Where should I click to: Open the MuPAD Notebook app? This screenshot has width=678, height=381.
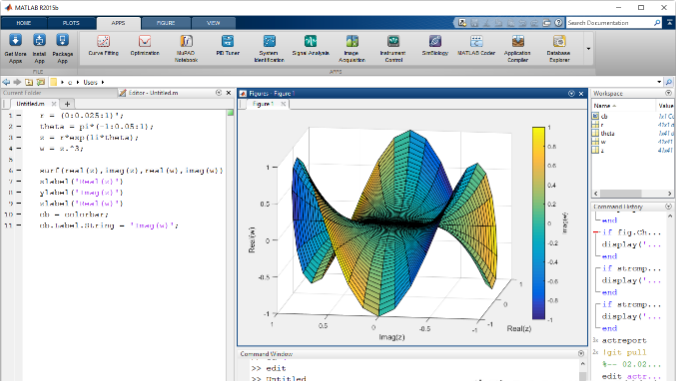coord(186,48)
